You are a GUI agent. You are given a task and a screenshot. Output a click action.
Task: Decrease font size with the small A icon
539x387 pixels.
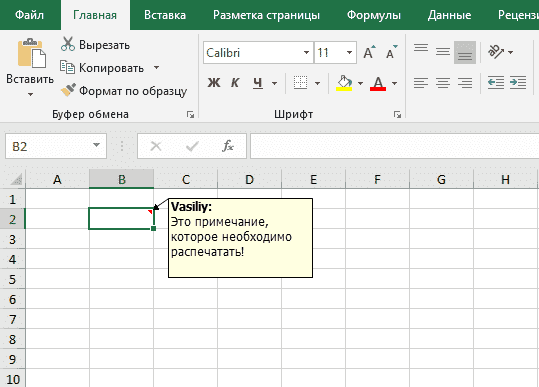point(392,52)
